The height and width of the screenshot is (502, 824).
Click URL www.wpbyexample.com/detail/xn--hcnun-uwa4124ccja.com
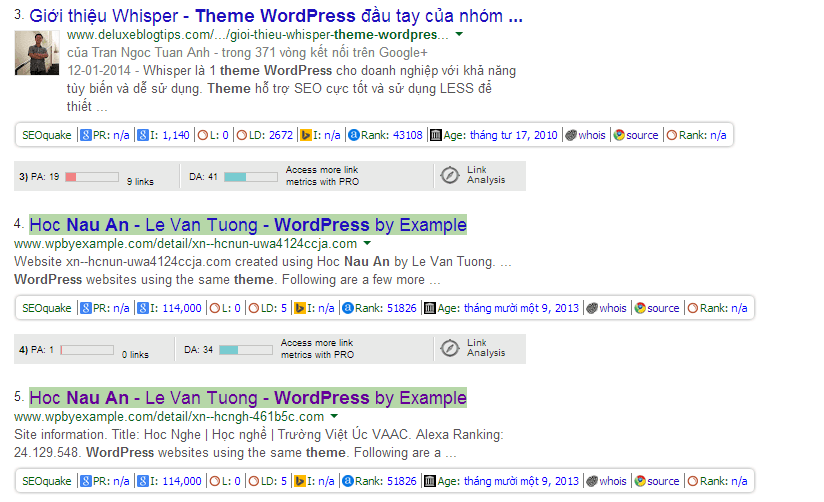point(186,243)
